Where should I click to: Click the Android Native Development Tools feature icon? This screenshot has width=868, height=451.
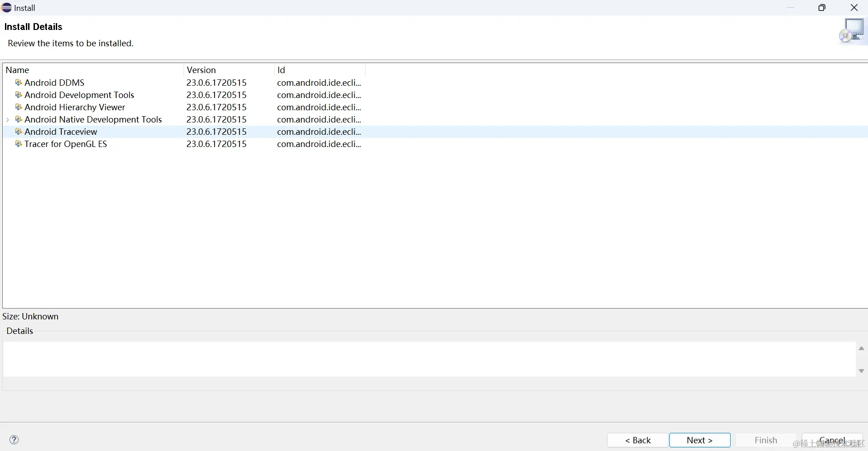click(x=19, y=119)
